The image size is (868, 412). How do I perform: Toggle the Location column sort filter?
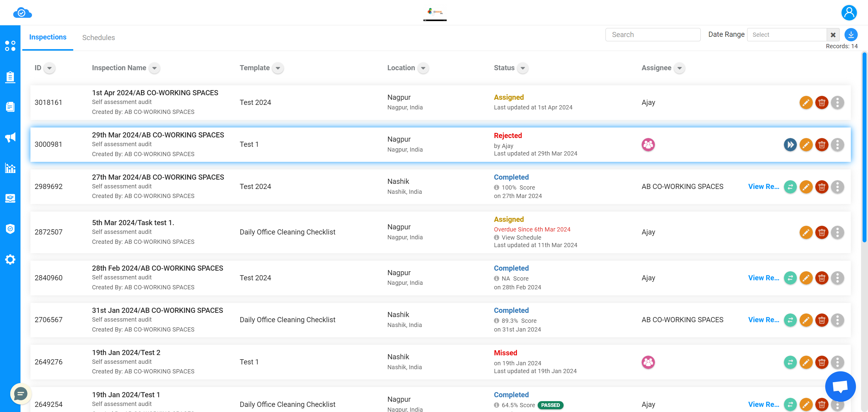[x=423, y=68]
